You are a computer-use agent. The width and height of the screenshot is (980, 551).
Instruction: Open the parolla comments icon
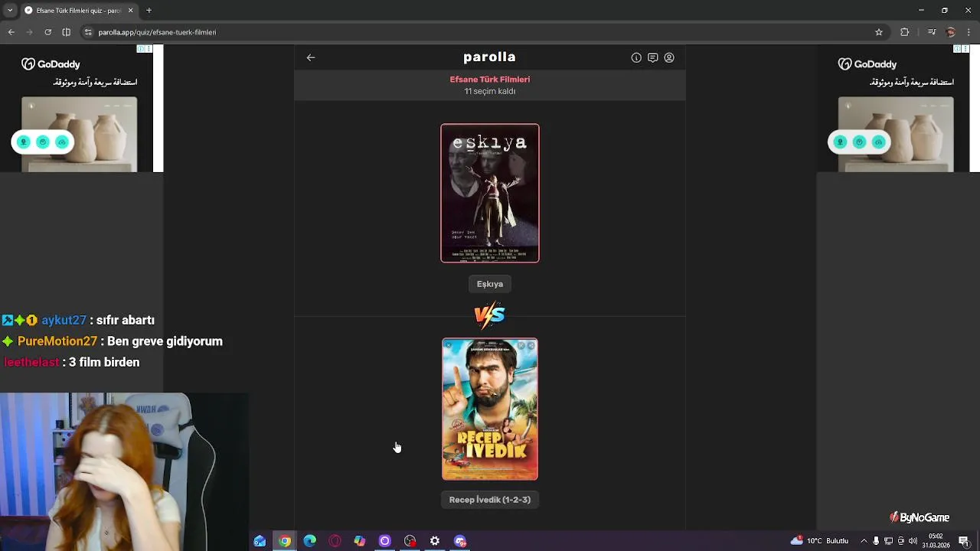coord(652,57)
